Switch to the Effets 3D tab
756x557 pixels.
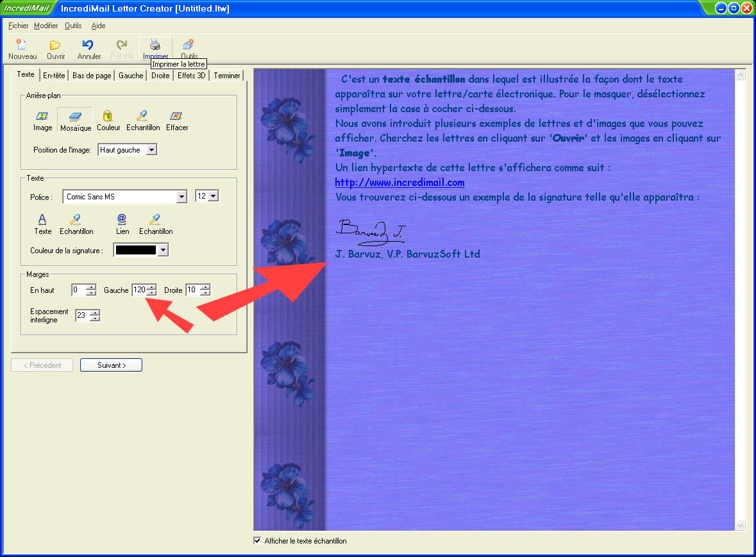pos(192,76)
